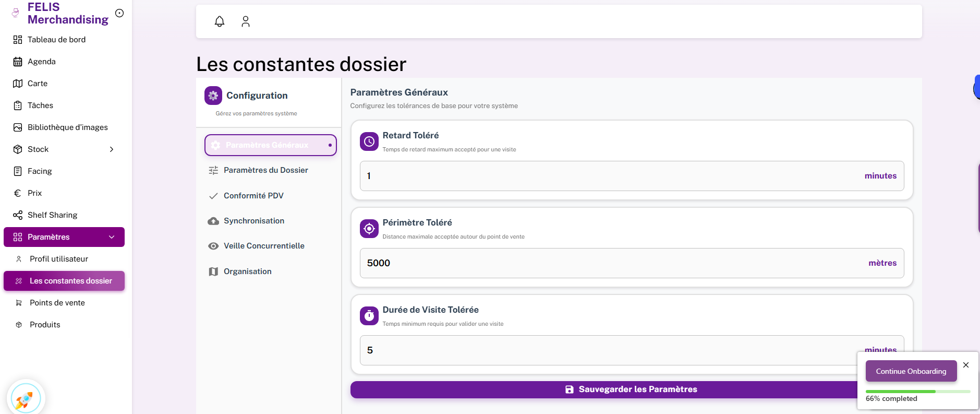Go to Points de vente page

coord(57,303)
